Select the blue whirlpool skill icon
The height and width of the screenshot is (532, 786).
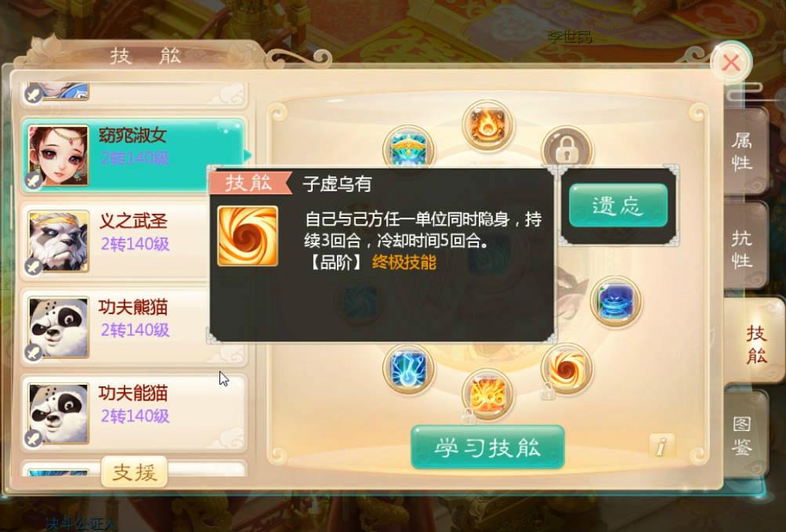(x=616, y=302)
